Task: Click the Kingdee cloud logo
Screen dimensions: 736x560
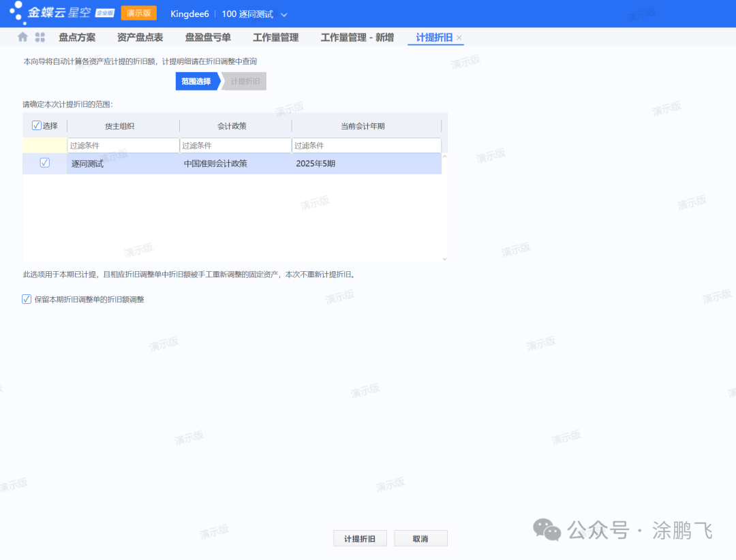Action: 61,14
